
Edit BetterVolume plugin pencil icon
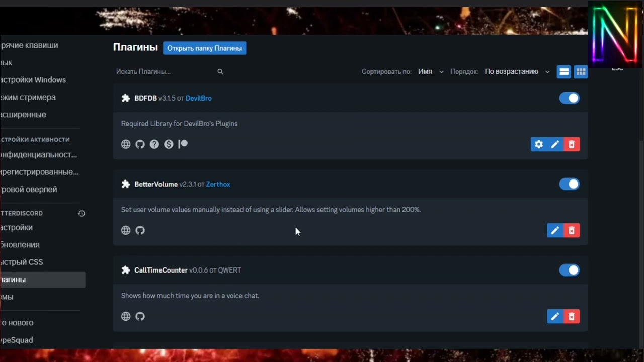(x=555, y=230)
